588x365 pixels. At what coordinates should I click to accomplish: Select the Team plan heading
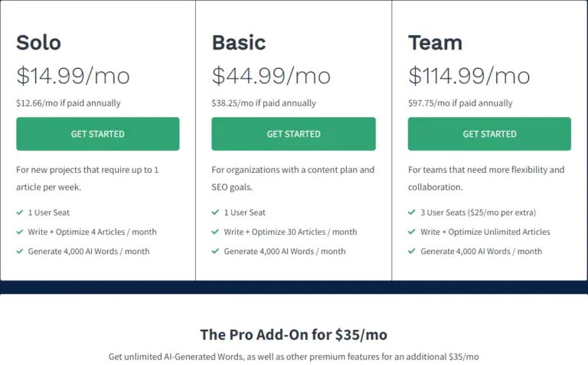[435, 42]
